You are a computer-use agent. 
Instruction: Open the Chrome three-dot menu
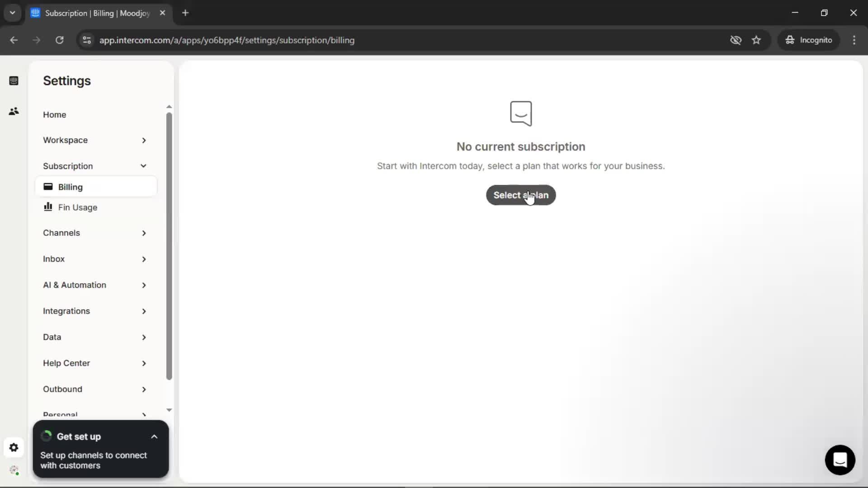point(854,40)
